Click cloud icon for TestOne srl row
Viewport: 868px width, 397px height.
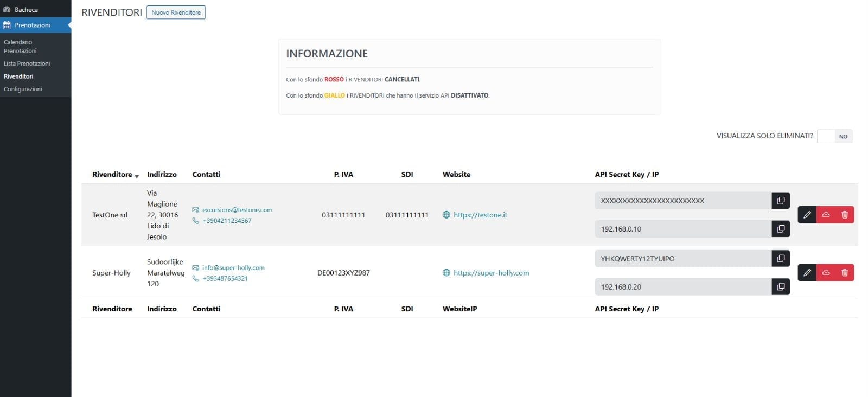click(826, 215)
